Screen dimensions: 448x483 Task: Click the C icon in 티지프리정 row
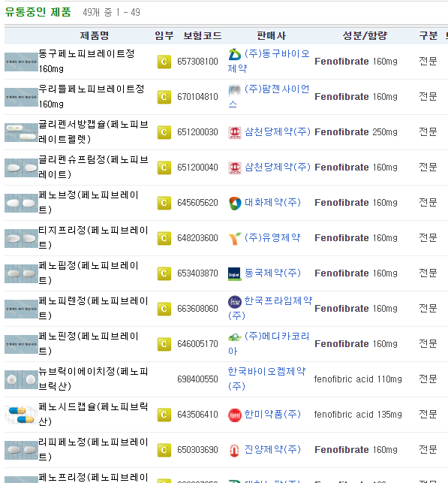(164, 238)
